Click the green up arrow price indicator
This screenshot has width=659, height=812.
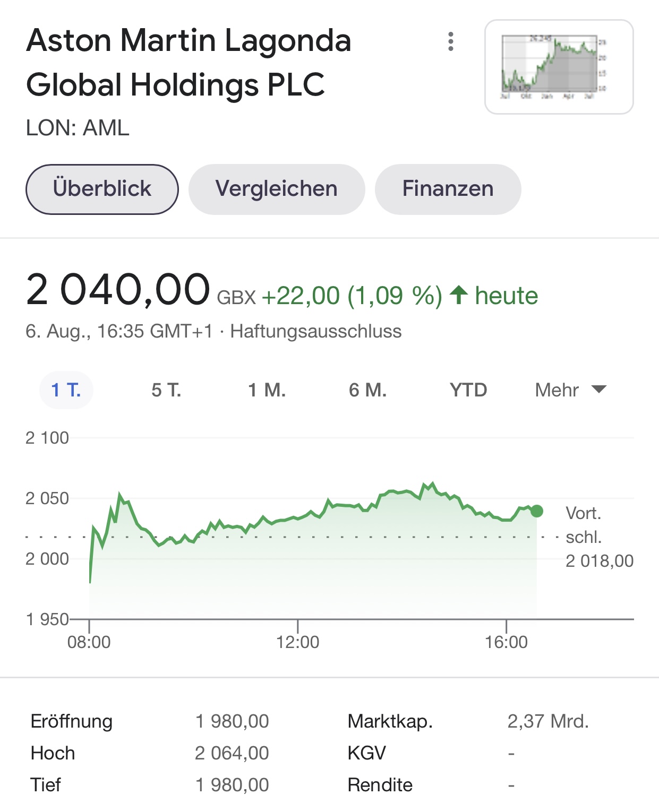pos(459,295)
